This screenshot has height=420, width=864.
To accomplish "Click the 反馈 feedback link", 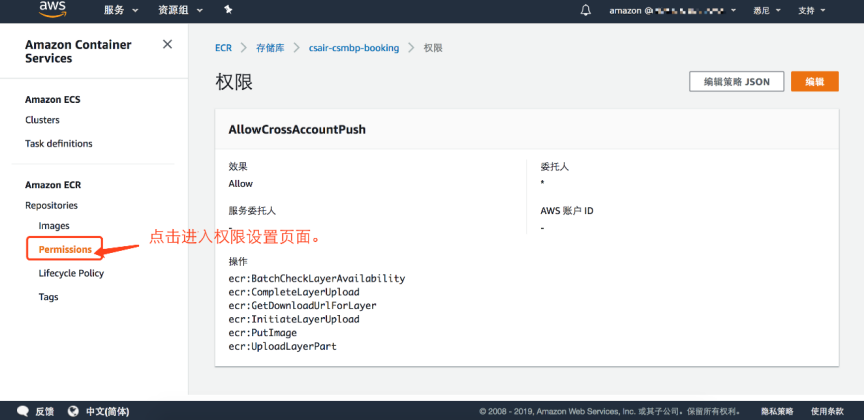I will [x=45, y=411].
